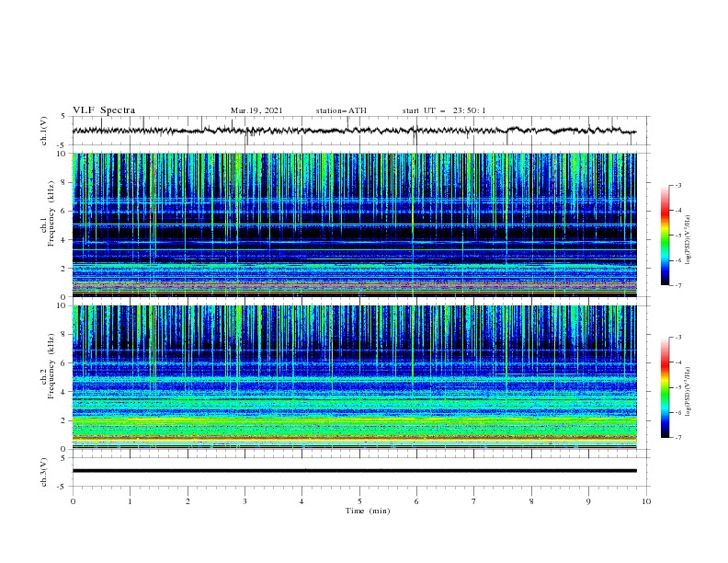
Task: Click the ch.1 spectrogram color scale bar
Action: pyautogui.click(x=665, y=236)
